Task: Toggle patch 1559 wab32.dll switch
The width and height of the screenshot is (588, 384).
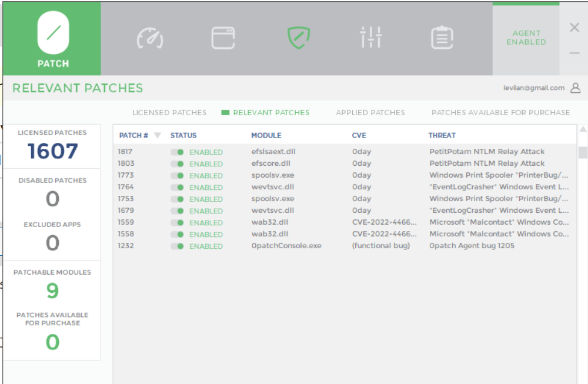Action: pyautogui.click(x=178, y=223)
